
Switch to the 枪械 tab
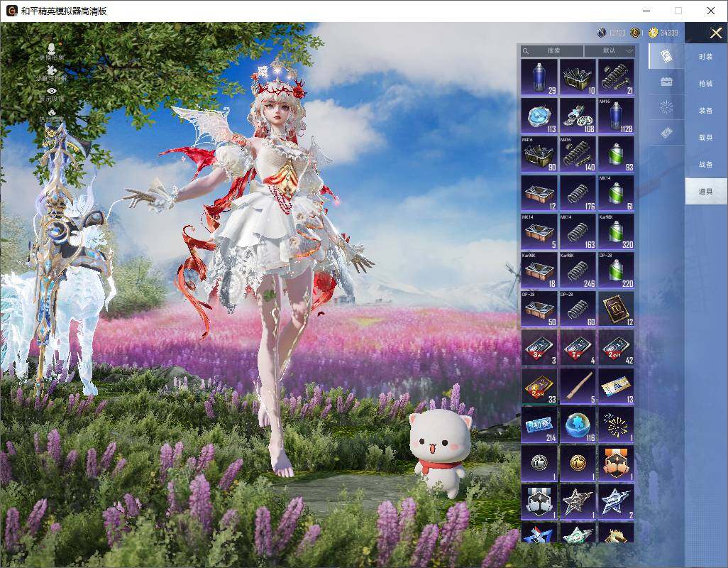pyautogui.click(x=706, y=84)
